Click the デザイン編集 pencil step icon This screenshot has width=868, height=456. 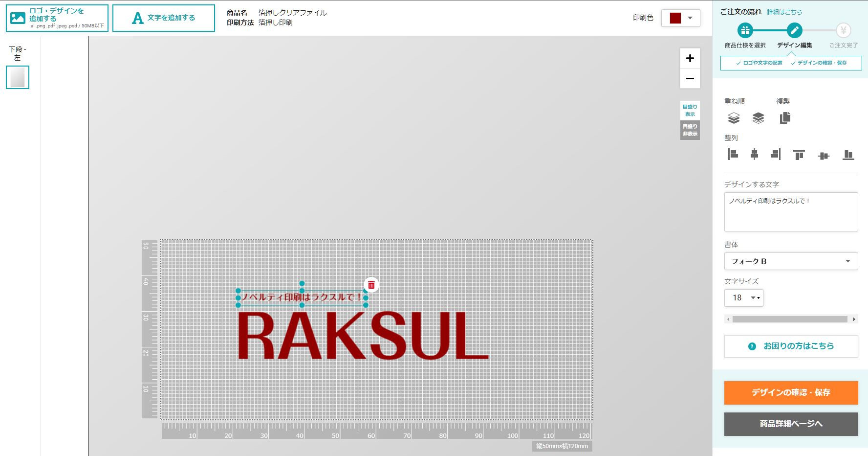pyautogui.click(x=795, y=30)
